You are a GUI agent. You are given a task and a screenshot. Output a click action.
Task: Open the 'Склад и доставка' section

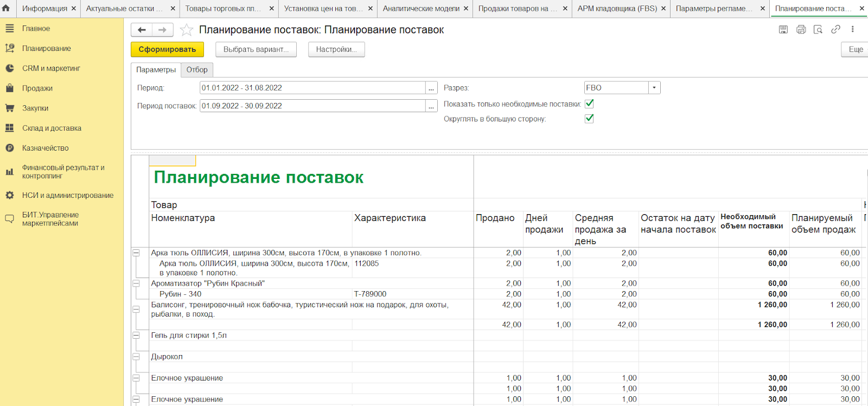(x=52, y=128)
